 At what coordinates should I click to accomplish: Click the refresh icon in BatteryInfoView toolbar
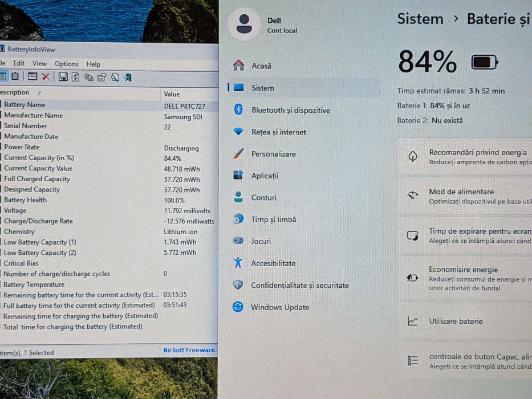[x=75, y=78]
